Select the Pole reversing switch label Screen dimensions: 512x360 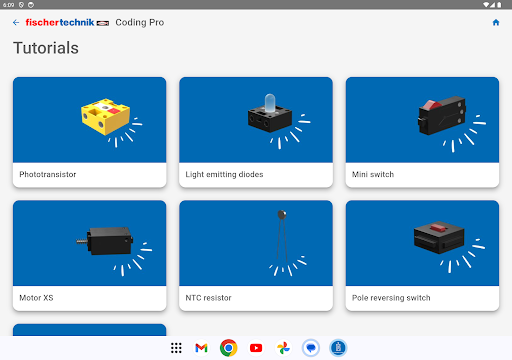pyautogui.click(x=391, y=298)
